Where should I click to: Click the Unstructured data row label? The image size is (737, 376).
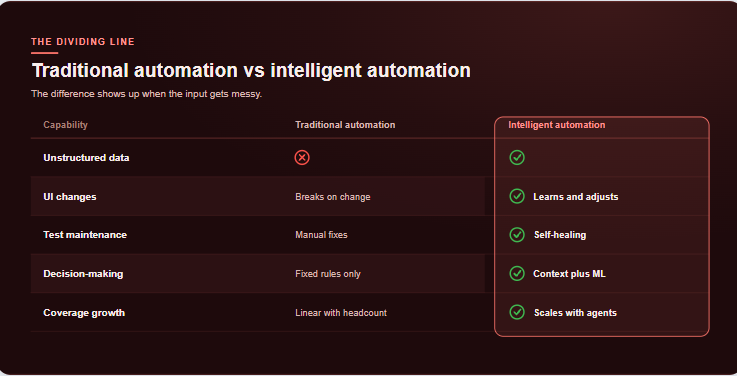click(x=86, y=157)
